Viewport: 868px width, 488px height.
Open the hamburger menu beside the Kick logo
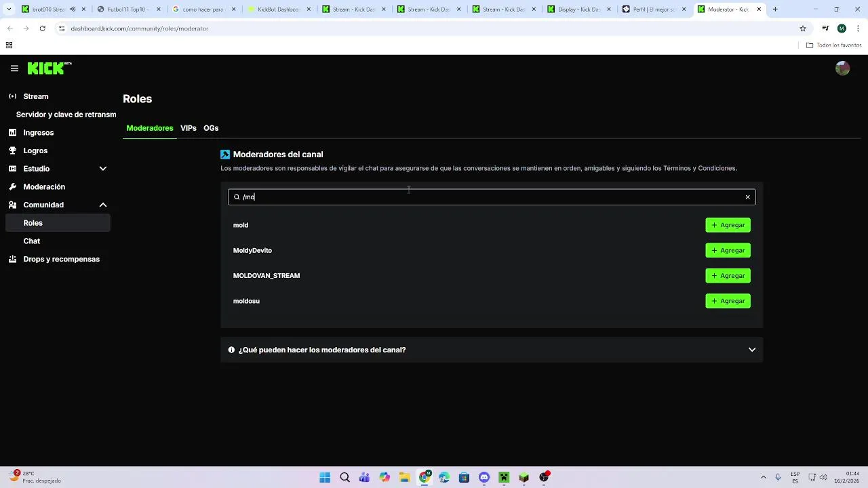[14, 68]
